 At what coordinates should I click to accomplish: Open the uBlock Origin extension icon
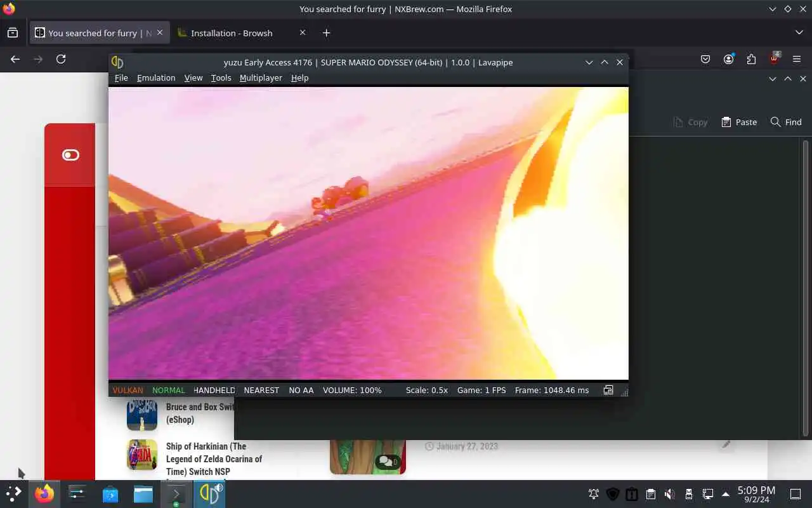[x=774, y=59]
